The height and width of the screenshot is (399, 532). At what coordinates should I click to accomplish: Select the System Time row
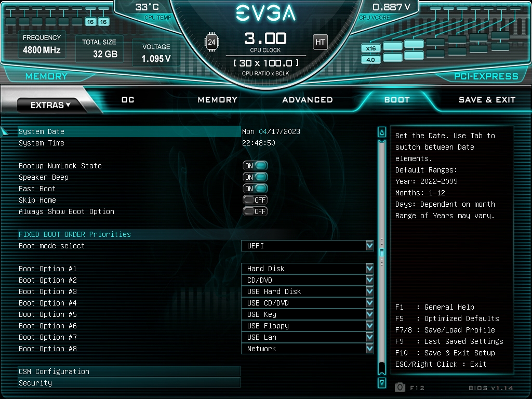(x=129, y=143)
